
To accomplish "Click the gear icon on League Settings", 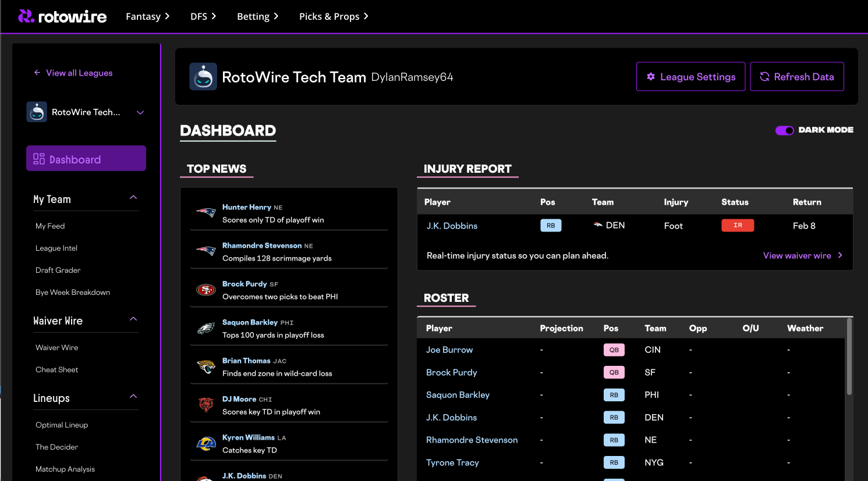I will (x=650, y=76).
